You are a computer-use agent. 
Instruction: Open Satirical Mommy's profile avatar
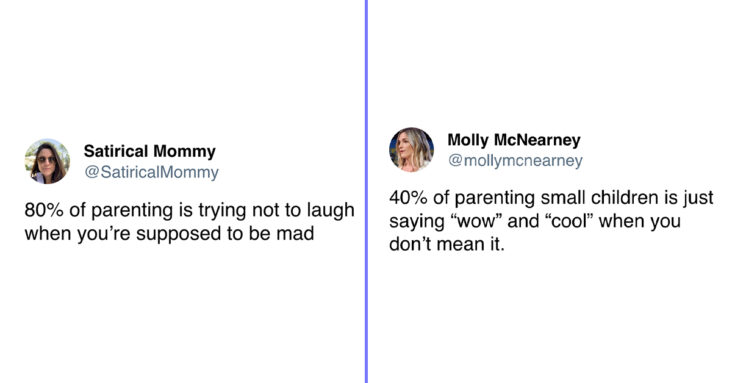pos(47,161)
